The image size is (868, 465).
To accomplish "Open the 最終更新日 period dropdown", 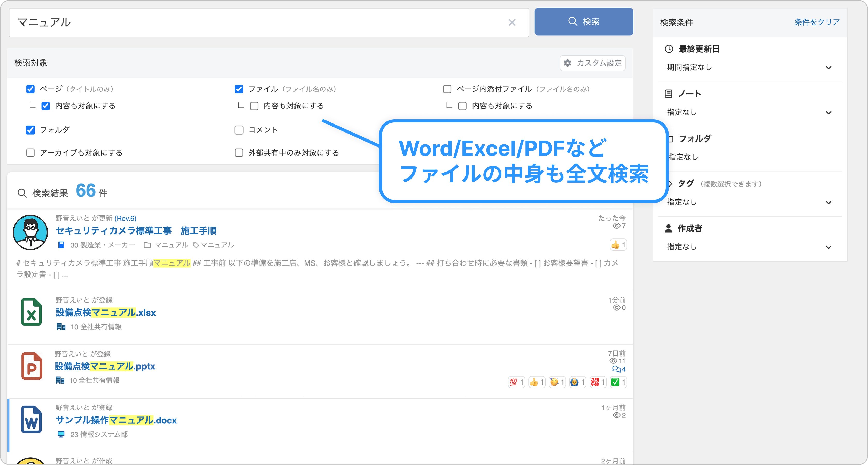I will 749,67.
